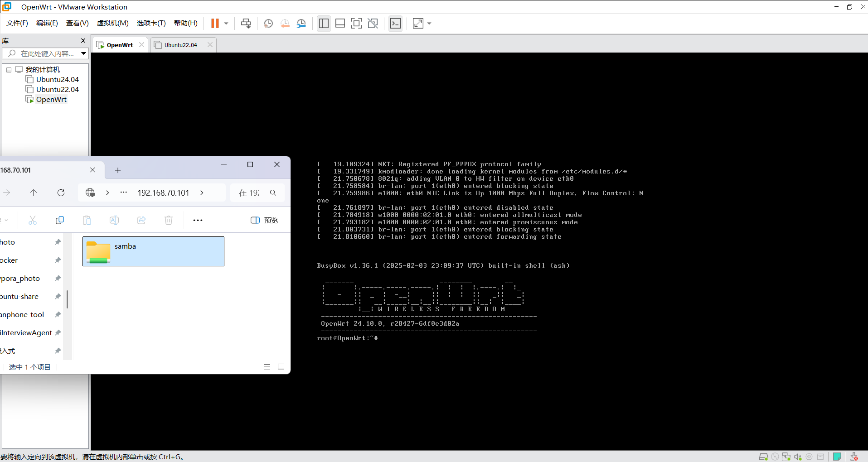
Task: Open the 帮助(H) menu
Action: tap(186, 23)
